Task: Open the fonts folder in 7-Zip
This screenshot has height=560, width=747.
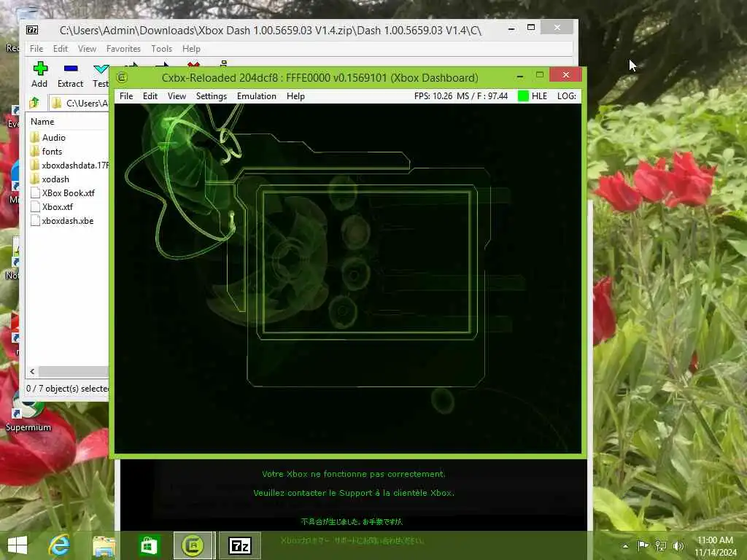Action: tap(46, 152)
